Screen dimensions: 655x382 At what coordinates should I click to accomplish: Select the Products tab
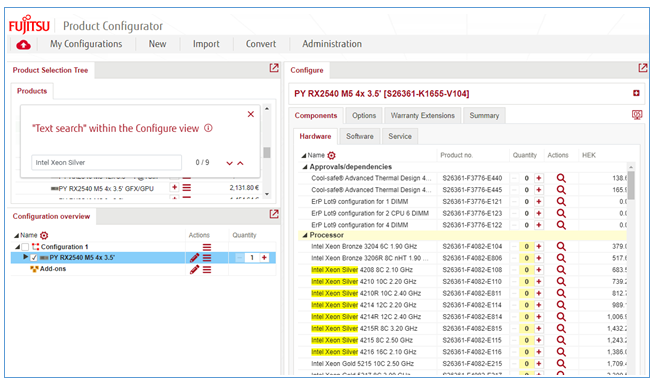tap(32, 91)
